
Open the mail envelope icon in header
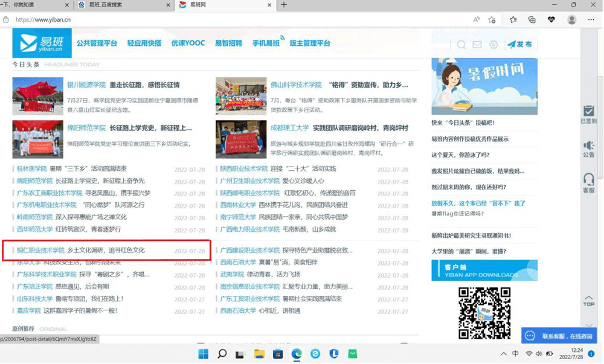coord(477,45)
